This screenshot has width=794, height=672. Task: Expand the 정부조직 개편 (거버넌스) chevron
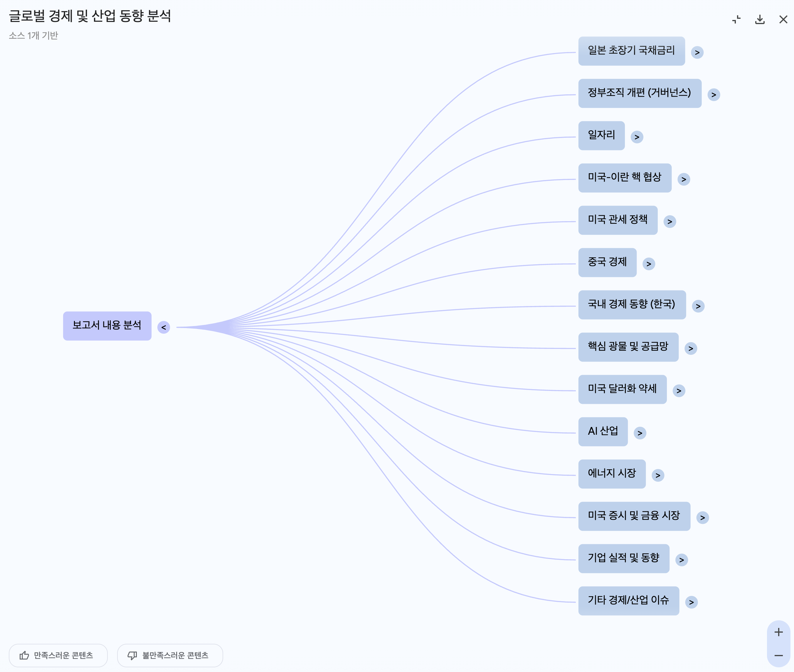pos(714,95)
